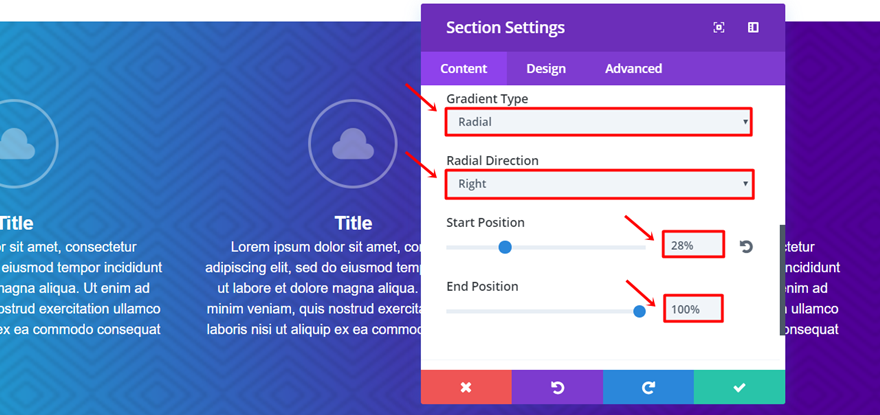Click the End Position slider handle

point(639,311)
